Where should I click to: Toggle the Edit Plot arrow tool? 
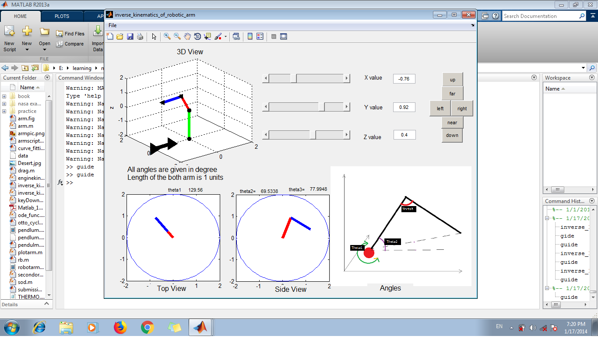154,36
